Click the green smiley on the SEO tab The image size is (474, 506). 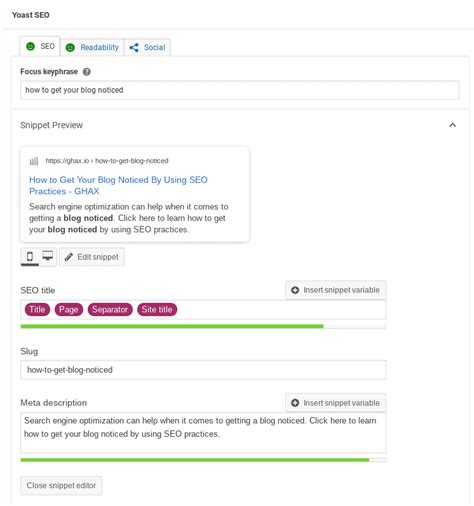(x=30, y=46)
